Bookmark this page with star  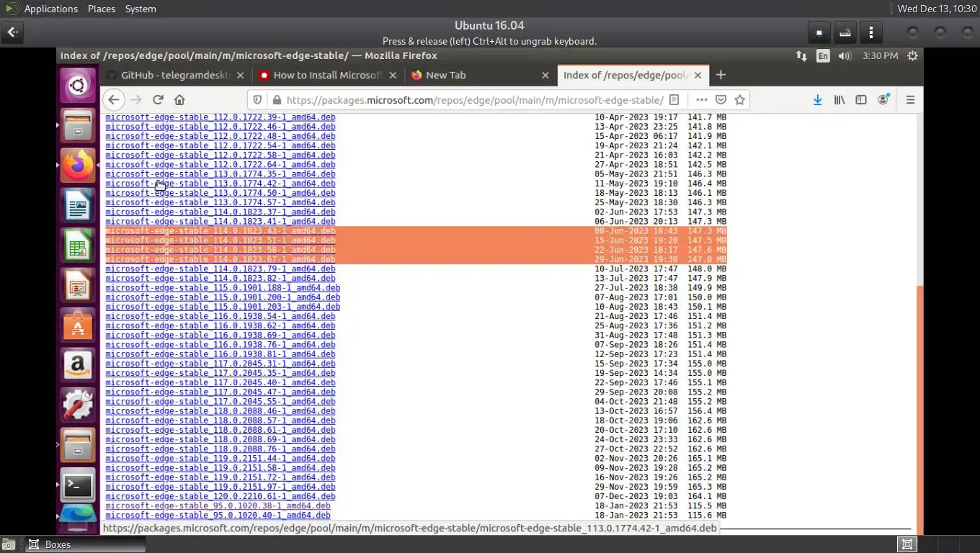pyautogui.click(x=739, y=100)
